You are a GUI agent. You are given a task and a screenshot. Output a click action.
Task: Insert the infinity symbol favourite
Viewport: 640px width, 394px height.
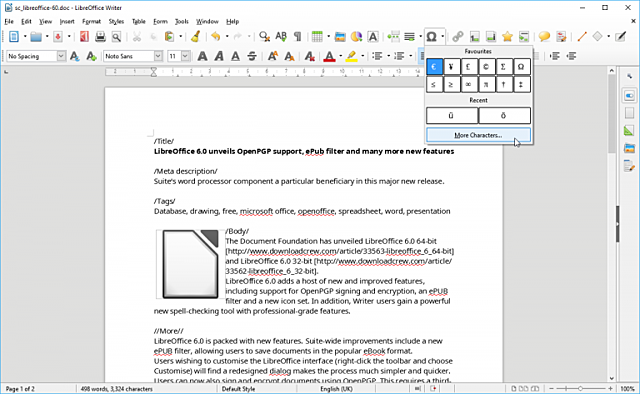469,85
